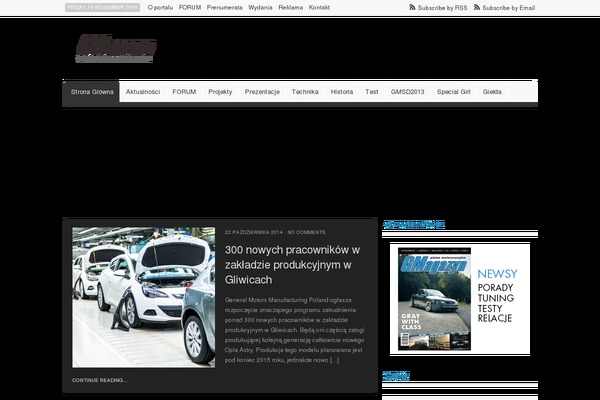Go to Prenumerata page
Viewport: 600px width, 400px height.
pos(225,7)
